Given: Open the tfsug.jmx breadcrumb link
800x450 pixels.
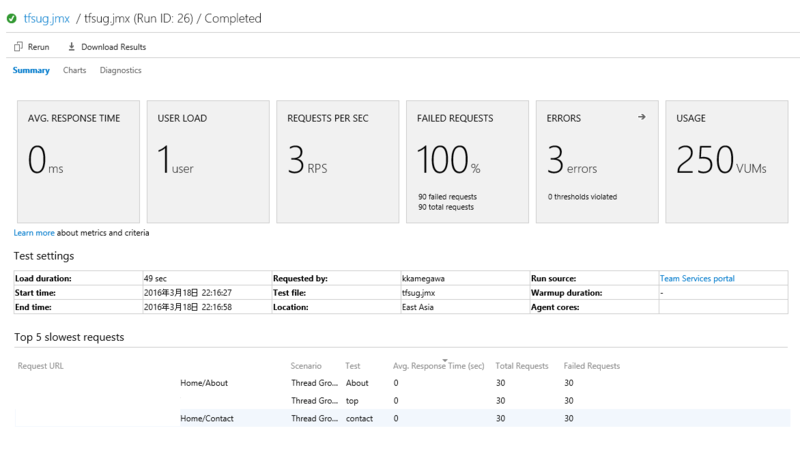Looking at the screenshot, I should (x=47, y=19).
